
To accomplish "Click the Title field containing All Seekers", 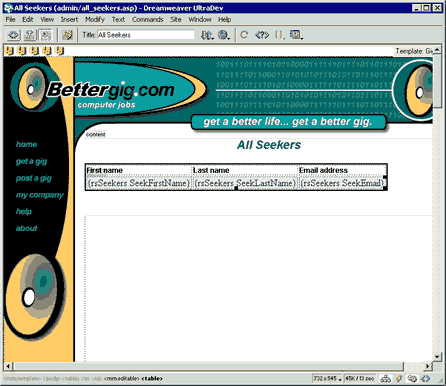I will click(145, 35).
